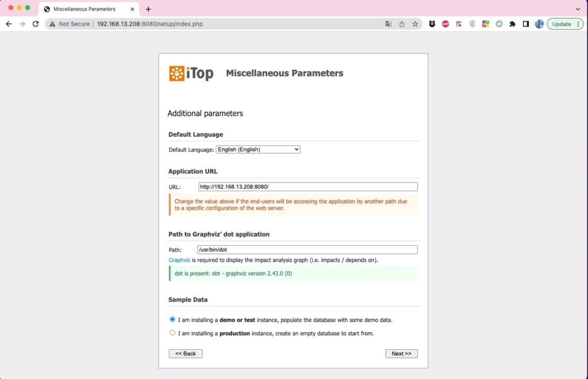This screenshot has width=588, height=379.
Task: Go back to the previous page in browser
Action: pyautogui.click(x=9, y=24)
